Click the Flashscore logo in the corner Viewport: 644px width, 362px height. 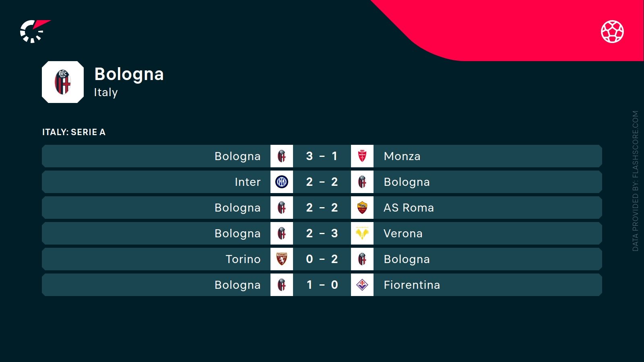pyautogui.click(x=35, y=31)
